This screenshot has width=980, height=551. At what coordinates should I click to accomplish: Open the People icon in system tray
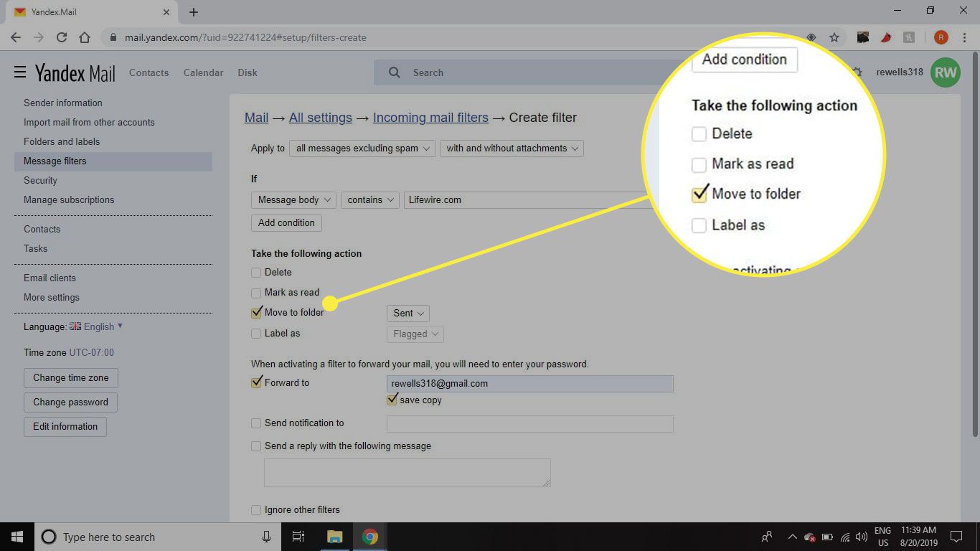(767, 537)
